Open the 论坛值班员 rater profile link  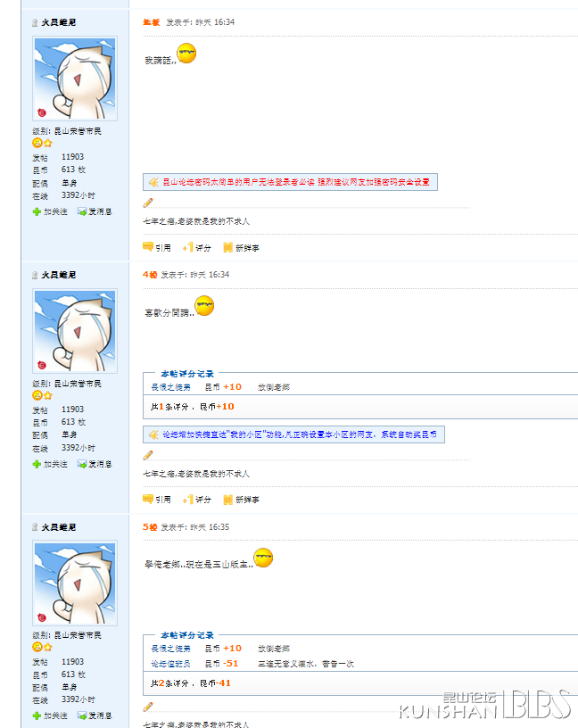click(170, 664)
